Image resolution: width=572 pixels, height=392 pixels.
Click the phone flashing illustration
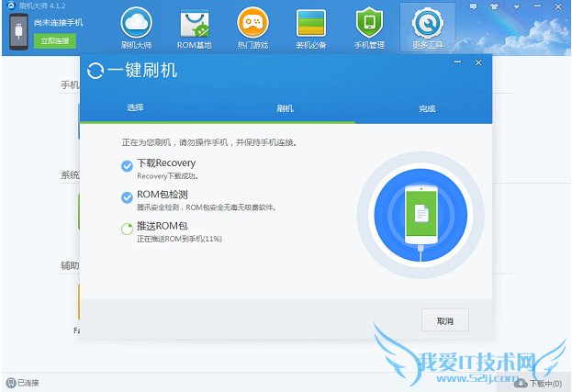click(x=421, y=215)
